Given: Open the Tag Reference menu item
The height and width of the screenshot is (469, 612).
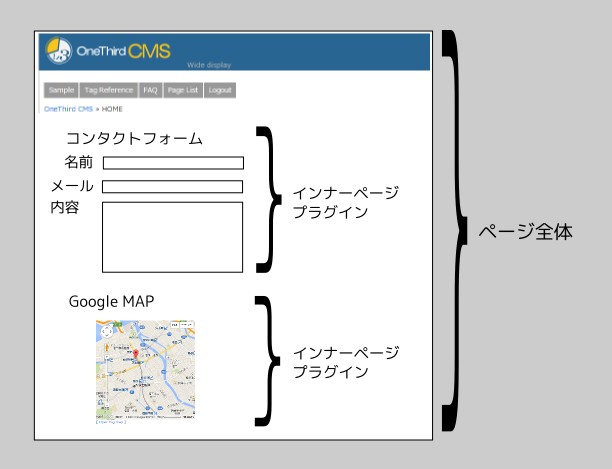Looking at the screenshot, I should [x=108, y=90].
